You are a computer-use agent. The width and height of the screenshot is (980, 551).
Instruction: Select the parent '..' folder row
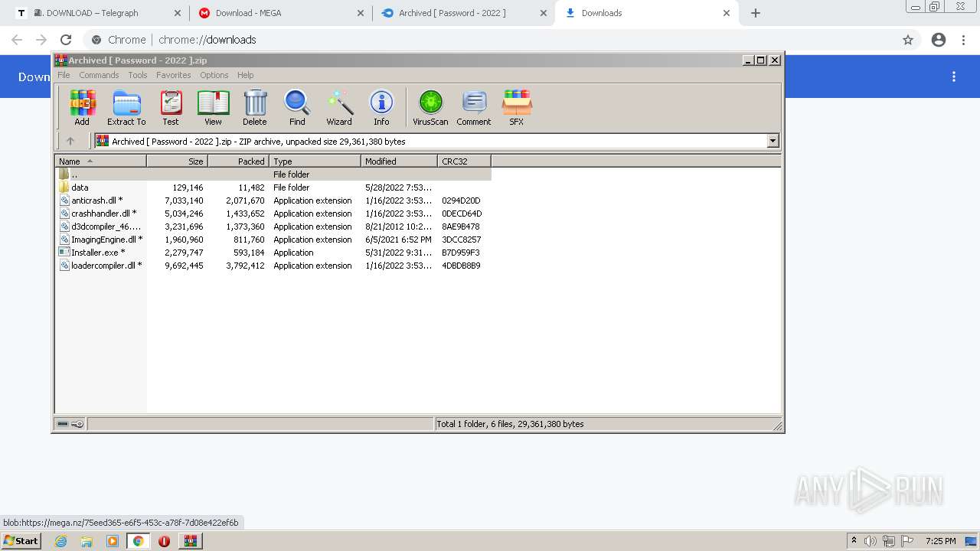(273, 174)
